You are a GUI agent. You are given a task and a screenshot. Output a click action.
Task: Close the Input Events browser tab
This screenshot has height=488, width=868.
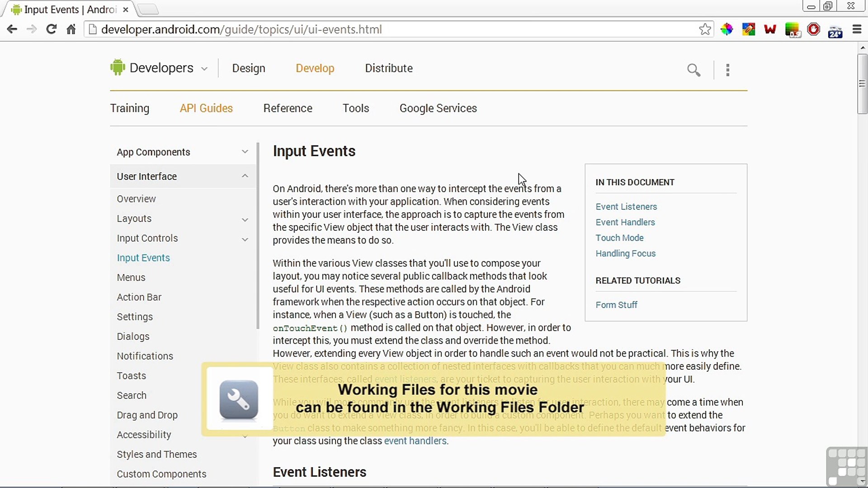pyautogui.click(x=126, y=9)
